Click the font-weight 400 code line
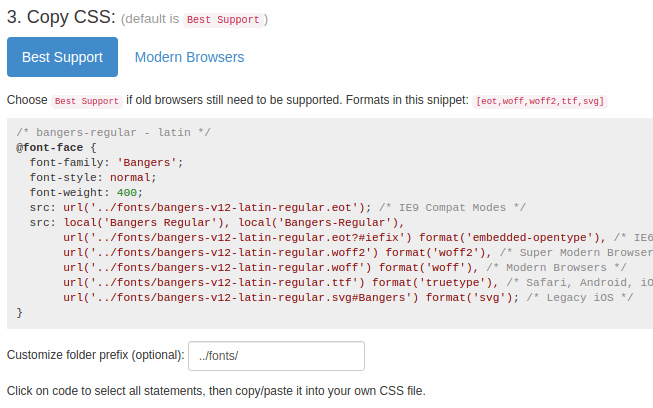This screenshot has width=653, height=408. click(x=86, y=192)
